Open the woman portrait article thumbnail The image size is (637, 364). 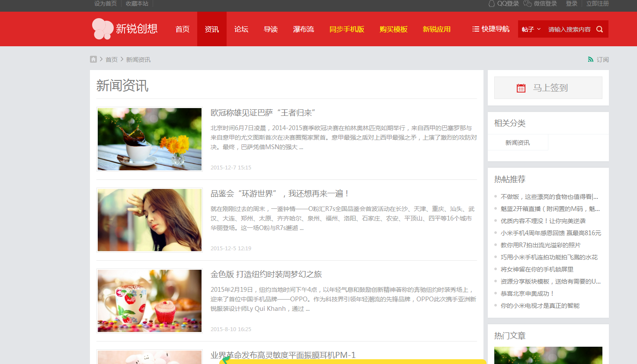tap(150, 220)
